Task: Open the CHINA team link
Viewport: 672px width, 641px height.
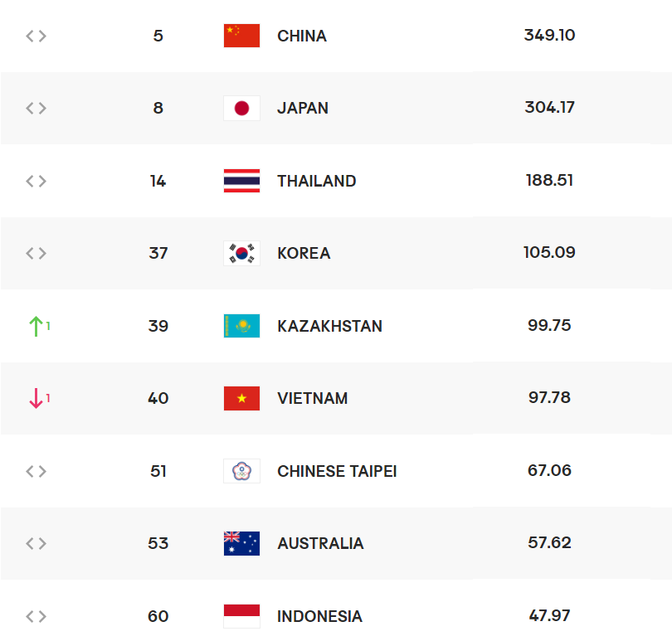Action: (302, 36)
